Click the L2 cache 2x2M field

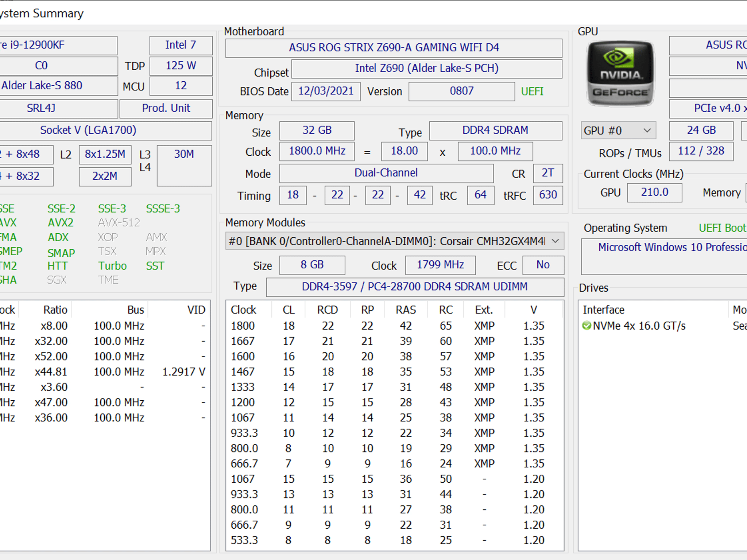pos(105,176)
